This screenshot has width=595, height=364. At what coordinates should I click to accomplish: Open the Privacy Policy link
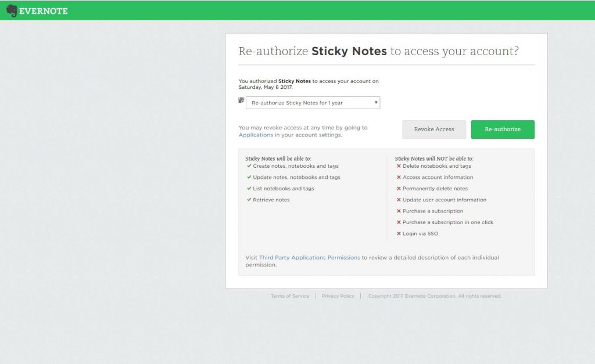338,295
